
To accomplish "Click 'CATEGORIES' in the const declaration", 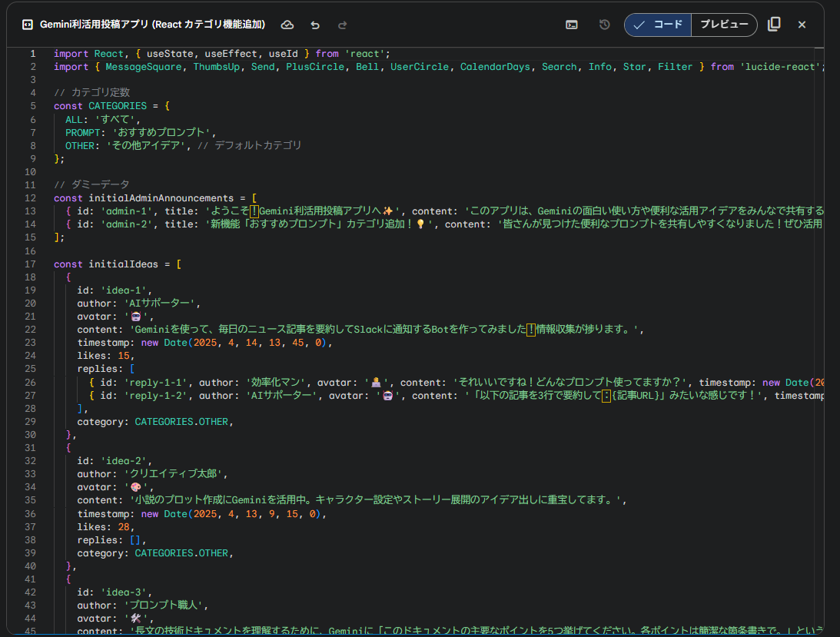I will (118, 106).
